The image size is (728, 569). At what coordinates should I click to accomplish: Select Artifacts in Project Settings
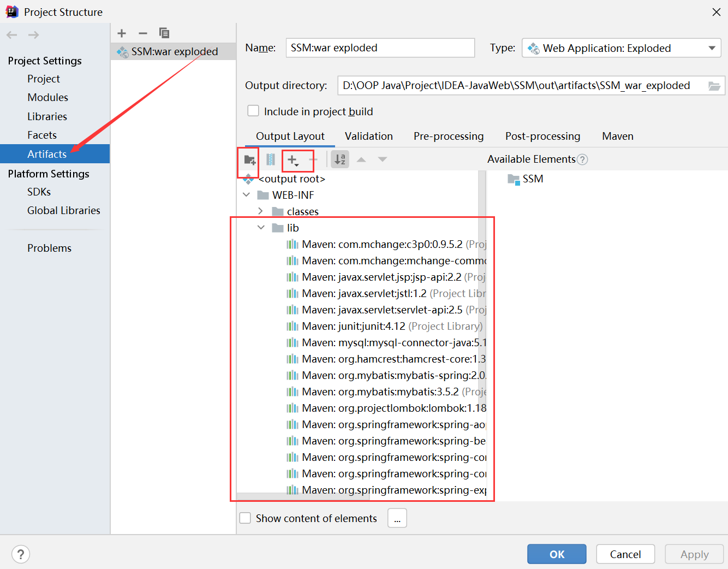point(55,154)
